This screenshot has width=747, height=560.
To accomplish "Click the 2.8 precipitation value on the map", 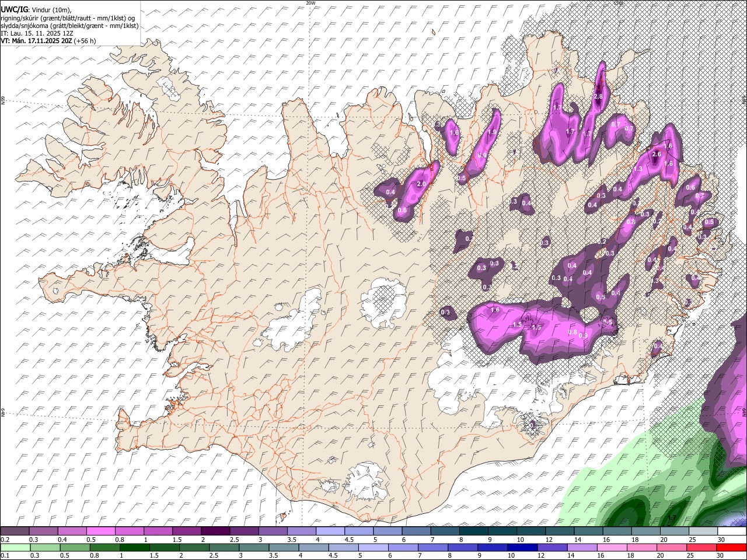I will [598, 96].
